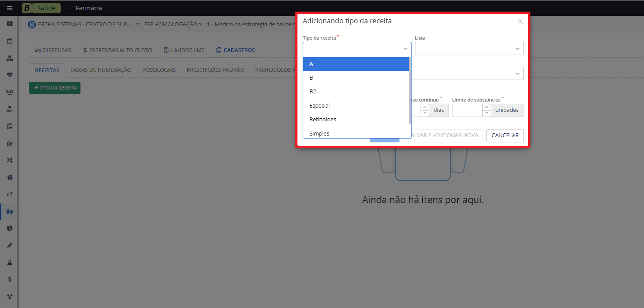
Task: Click the dropdown list scrollbar
Action: (410, 90)
